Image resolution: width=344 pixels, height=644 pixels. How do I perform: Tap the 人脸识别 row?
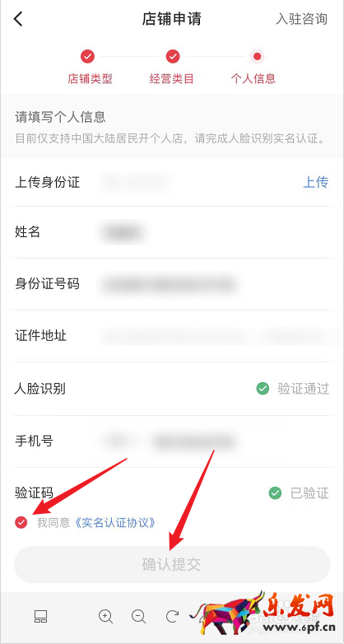(172, 389)
